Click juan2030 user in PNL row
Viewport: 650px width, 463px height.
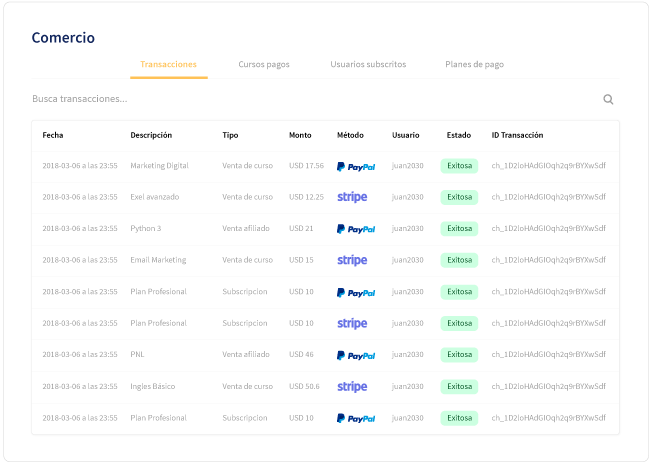pos(407,354)
